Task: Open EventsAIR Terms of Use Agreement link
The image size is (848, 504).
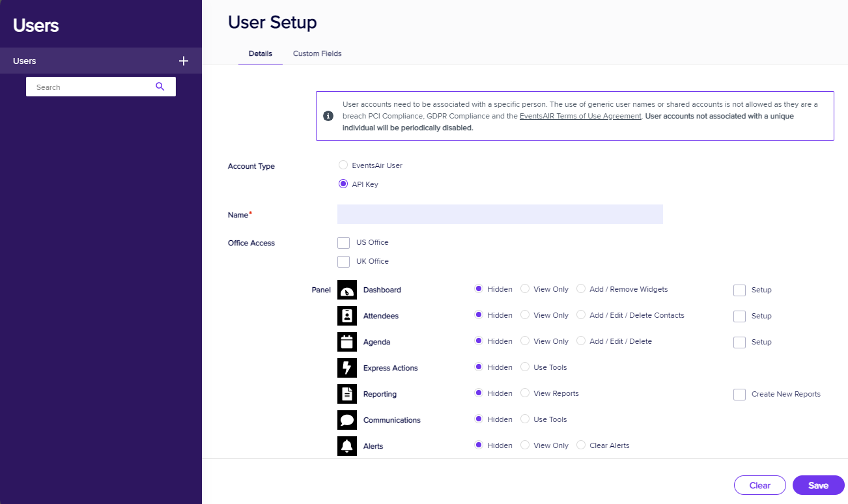Action: pos(580,116)
